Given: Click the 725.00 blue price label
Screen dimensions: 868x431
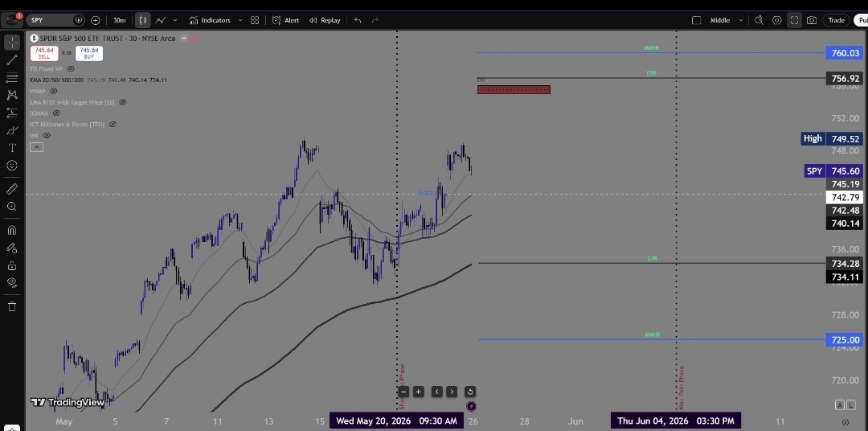Looking at the screenshot, I should [x=845, y=339].
